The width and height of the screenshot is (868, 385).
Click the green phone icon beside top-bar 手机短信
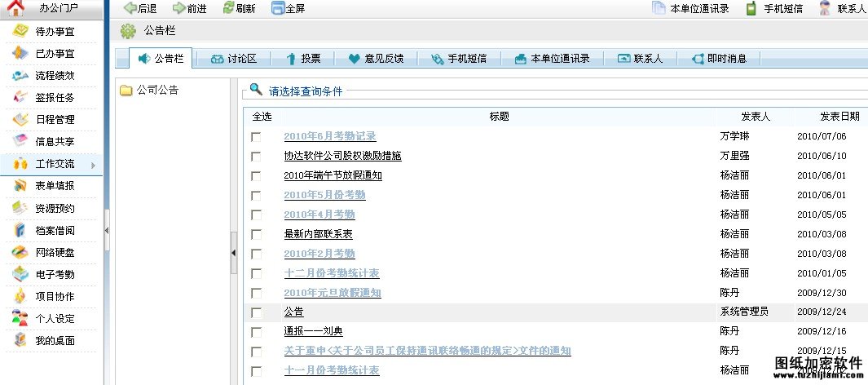[x=751, y=8]
